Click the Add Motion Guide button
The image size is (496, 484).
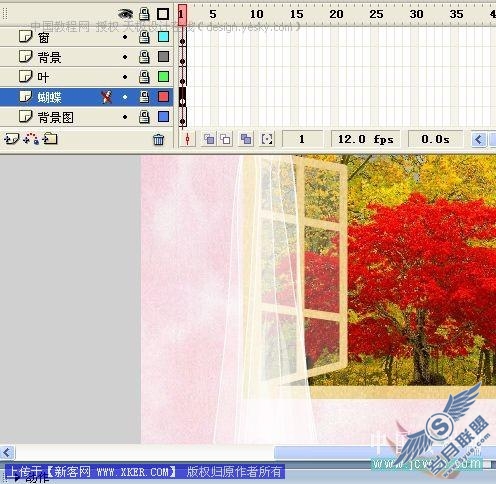31,139
